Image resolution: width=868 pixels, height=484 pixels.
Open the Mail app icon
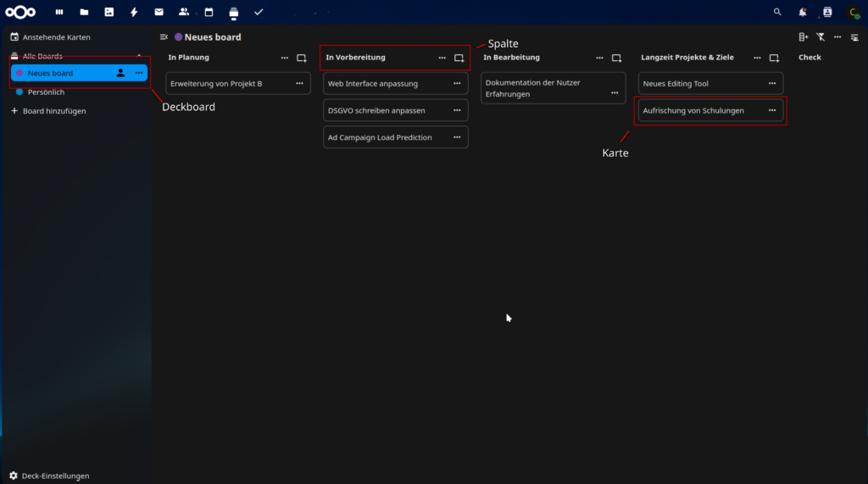159,12
